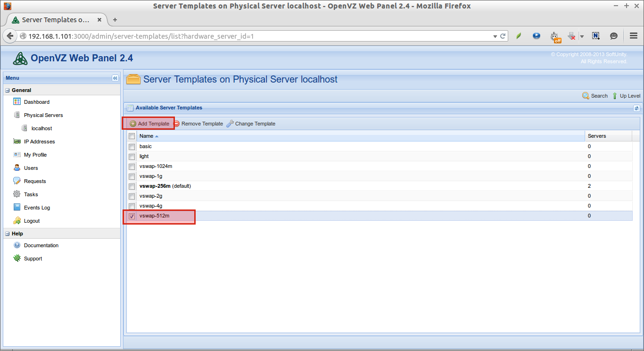Collapse the Menu side panel
644x351 pixels.
[115, 78]
